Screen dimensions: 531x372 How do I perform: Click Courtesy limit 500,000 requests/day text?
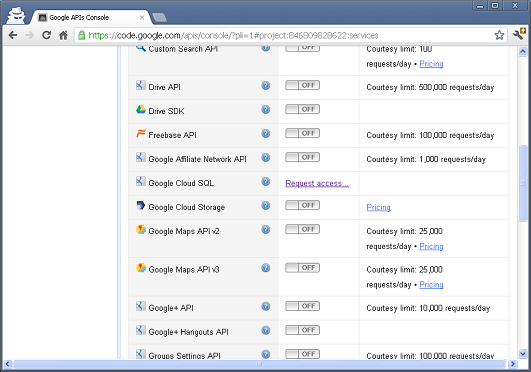[430, 87]
